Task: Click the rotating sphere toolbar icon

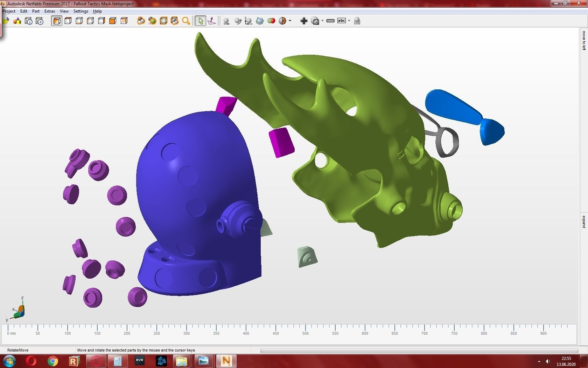Action: click(238, 21)
